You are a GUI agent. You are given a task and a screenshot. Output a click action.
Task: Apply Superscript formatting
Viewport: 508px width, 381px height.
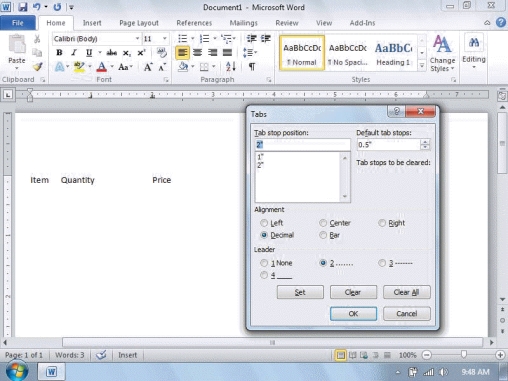(141, 53)
